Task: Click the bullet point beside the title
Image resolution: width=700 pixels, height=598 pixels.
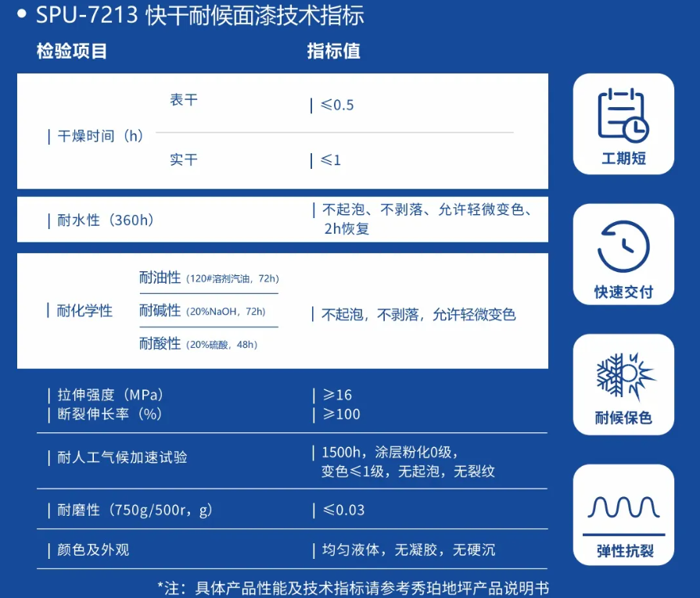Action: coord(22,13)
